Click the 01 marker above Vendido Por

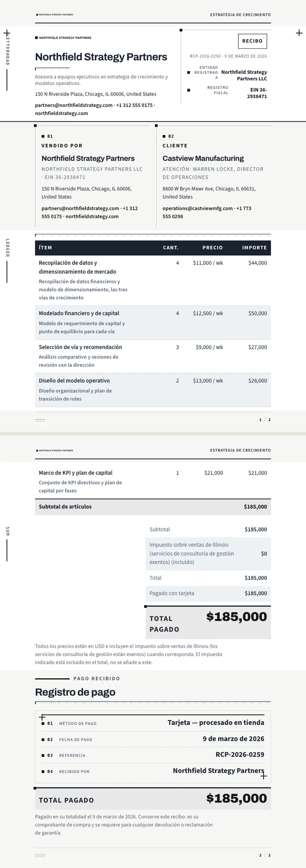[47, 136]
